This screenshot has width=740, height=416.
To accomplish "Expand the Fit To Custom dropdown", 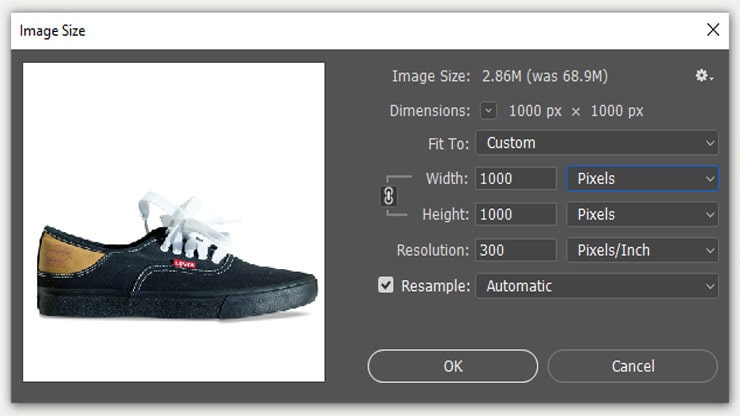I will click(596, 143).
